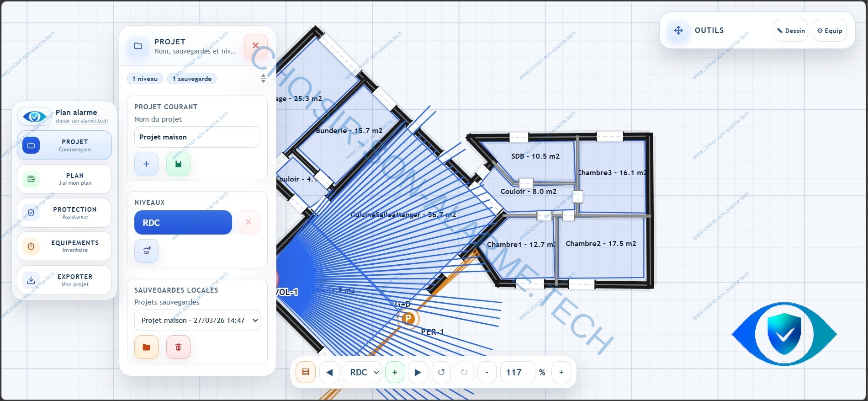Toggle the levels list icon in bottom bar
Image resolution: width=868 pixels, height=401 pixels.
(306, 372)
